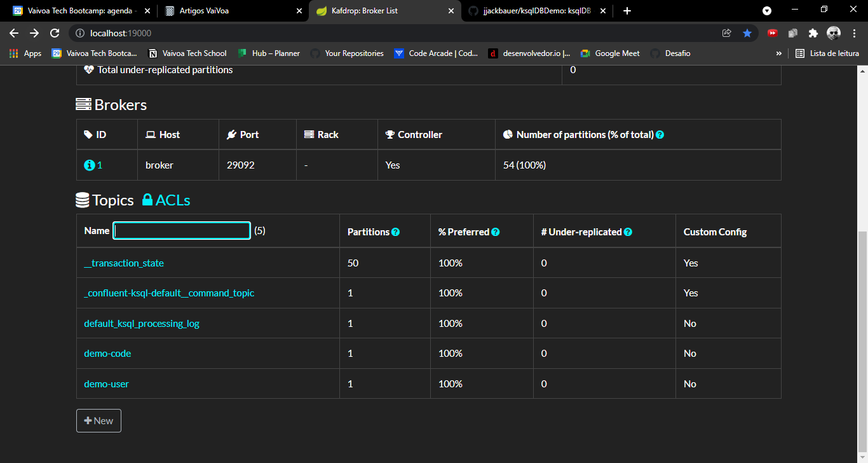
Task: Click the share page icon in address bar
Action: 727,33
